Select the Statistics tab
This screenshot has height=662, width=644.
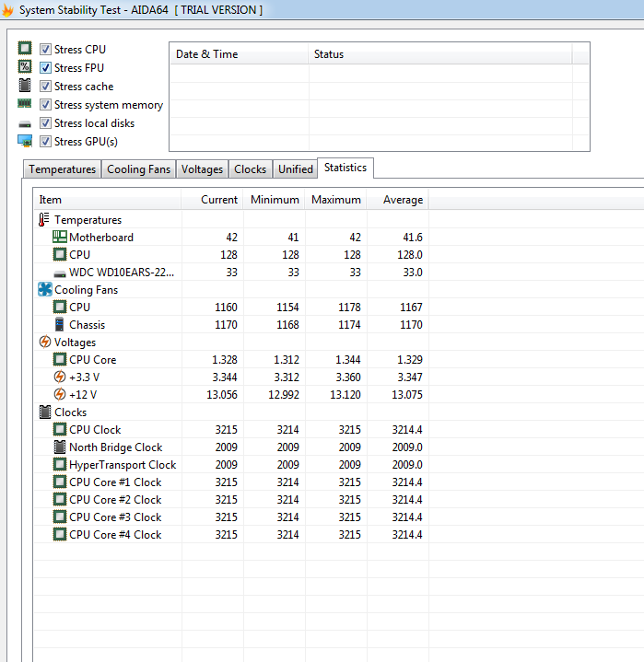(345, 168)
